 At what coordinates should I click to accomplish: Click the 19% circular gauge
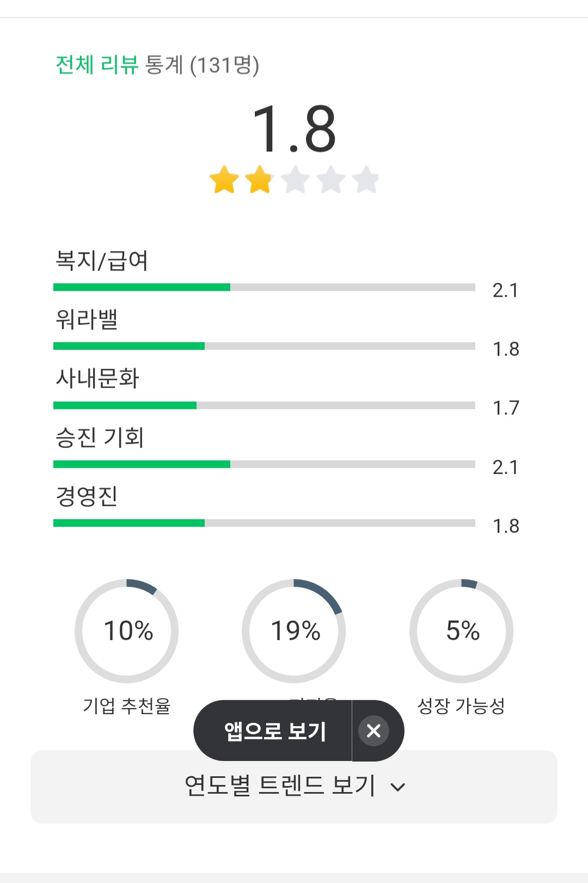click(294, 631)
